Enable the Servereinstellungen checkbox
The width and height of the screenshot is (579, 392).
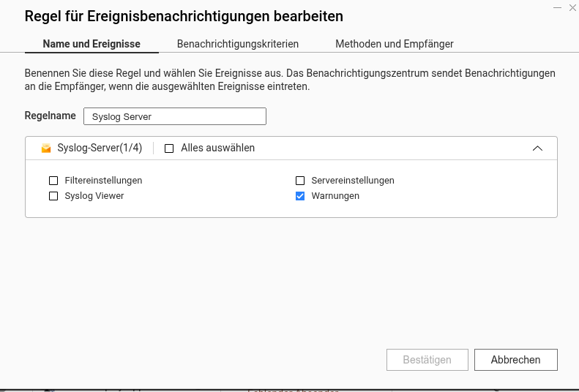tap(300, 181)
